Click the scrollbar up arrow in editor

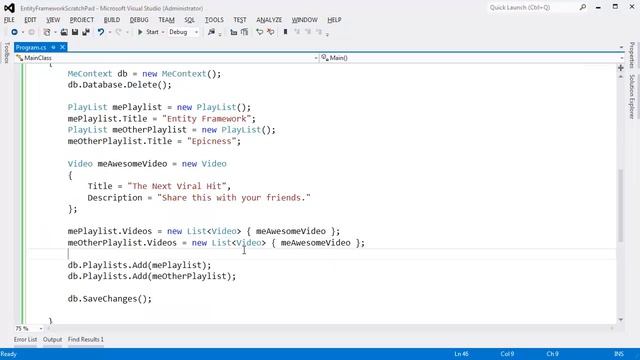(621, 76)
